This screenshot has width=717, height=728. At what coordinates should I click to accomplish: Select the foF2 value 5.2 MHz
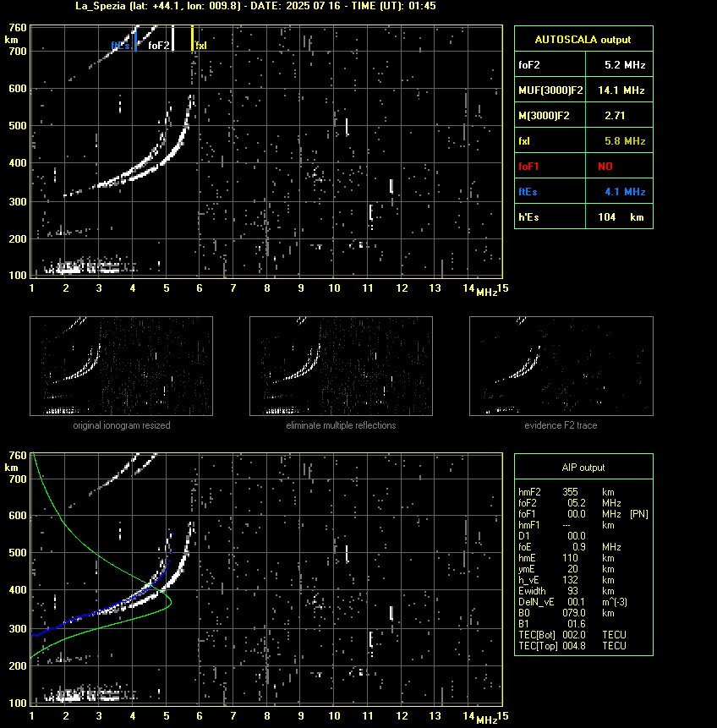[625, 65]
